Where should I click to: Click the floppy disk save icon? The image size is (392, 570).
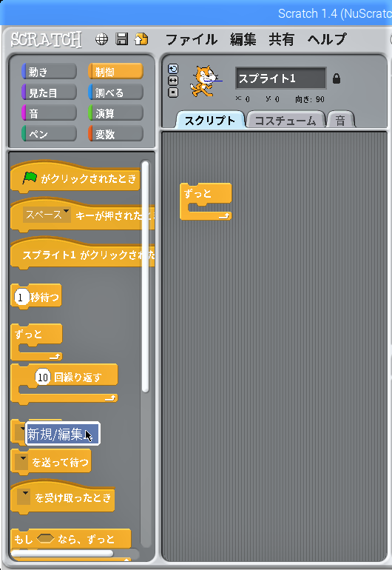(x=122, y=39)
